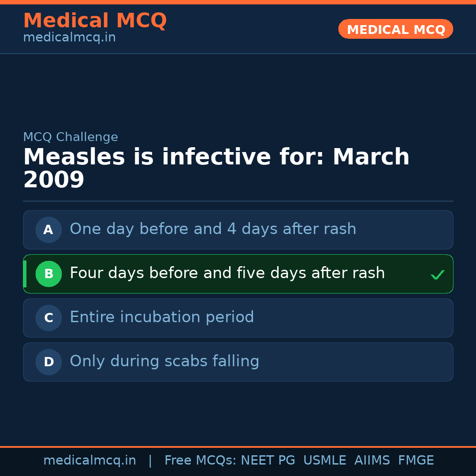This screenshot has height=476, width=476.
Task: Click FMGE in the footer
Action: point(416,461)
